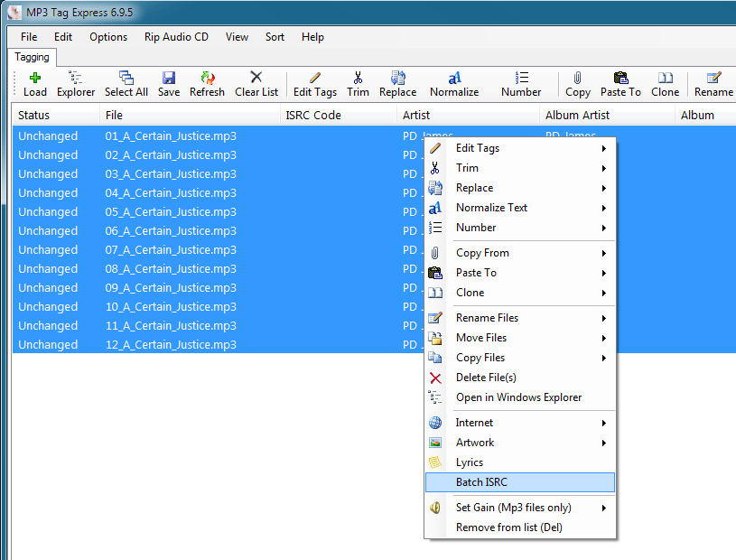The image size is (736, 560).
Task: Click the Select All toolbar icon
Action: (x=126, y=83)
